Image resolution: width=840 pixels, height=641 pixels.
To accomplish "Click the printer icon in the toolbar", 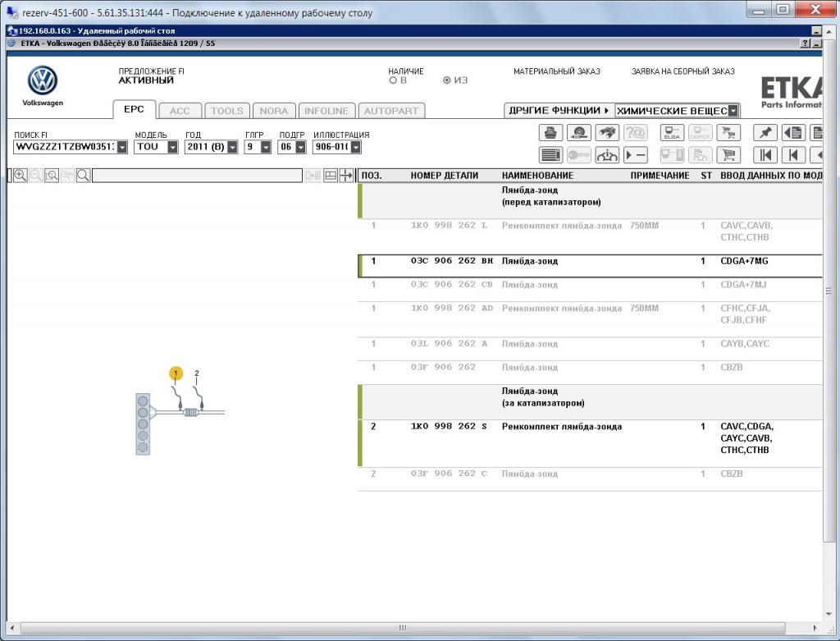I will [550, 132].
